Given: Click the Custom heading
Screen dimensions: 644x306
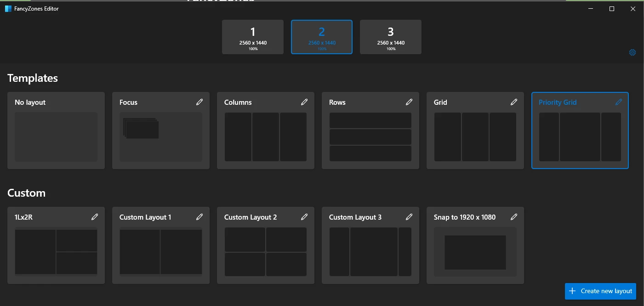Looking at the screenshot, I should (26, 193).
